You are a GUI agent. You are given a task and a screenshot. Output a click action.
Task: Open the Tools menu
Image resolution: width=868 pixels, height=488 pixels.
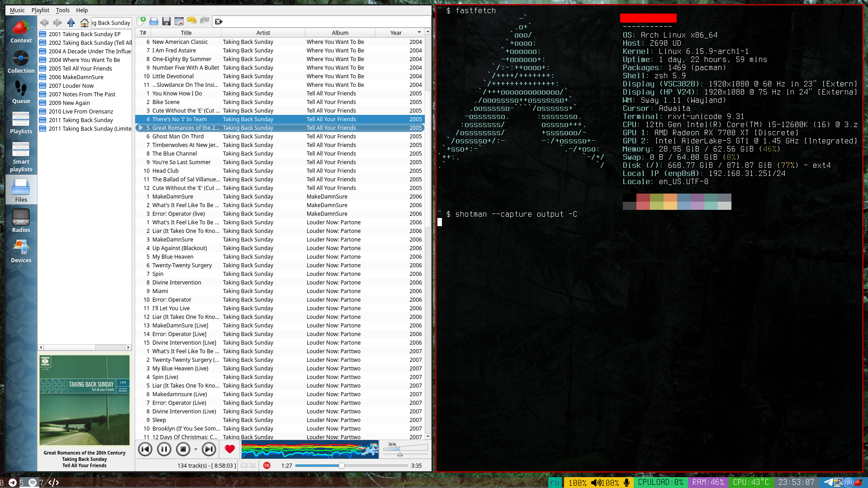(x=62, y=10)
